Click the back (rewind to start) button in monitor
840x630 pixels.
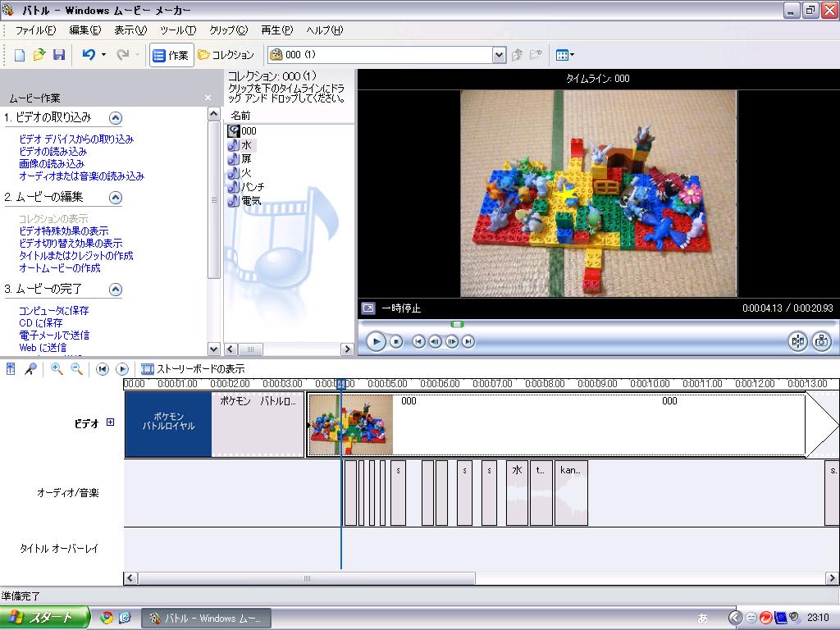pyautogui.click(x=419, y=341)
